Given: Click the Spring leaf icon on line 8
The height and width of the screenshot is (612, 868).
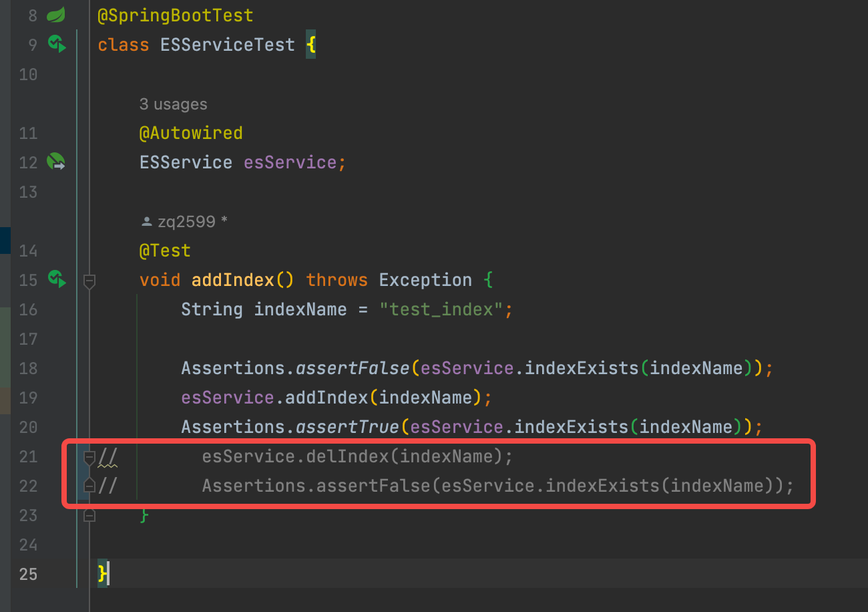Looking at the screenshot, I should click(57, 15).
